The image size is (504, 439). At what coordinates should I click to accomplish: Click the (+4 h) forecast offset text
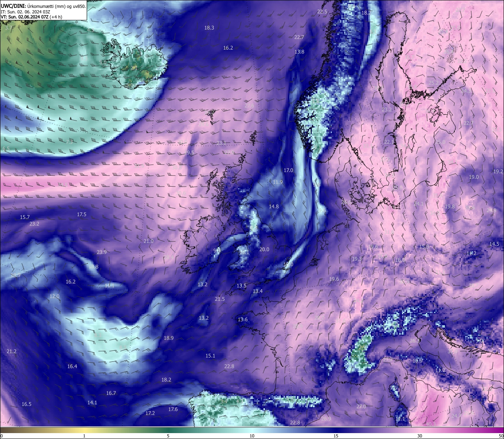point(56,17)
